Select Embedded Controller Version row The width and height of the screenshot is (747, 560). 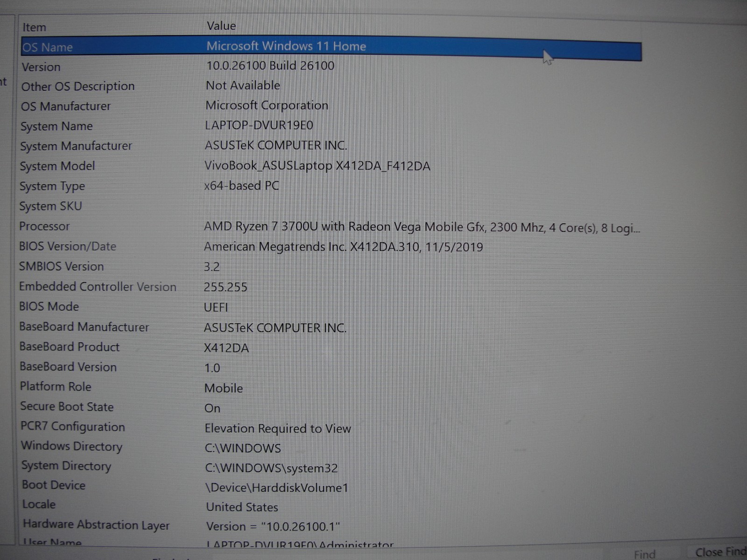98,287
